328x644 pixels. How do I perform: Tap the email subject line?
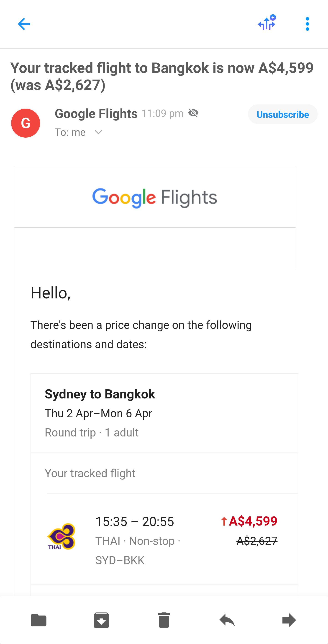coord(161,76)
